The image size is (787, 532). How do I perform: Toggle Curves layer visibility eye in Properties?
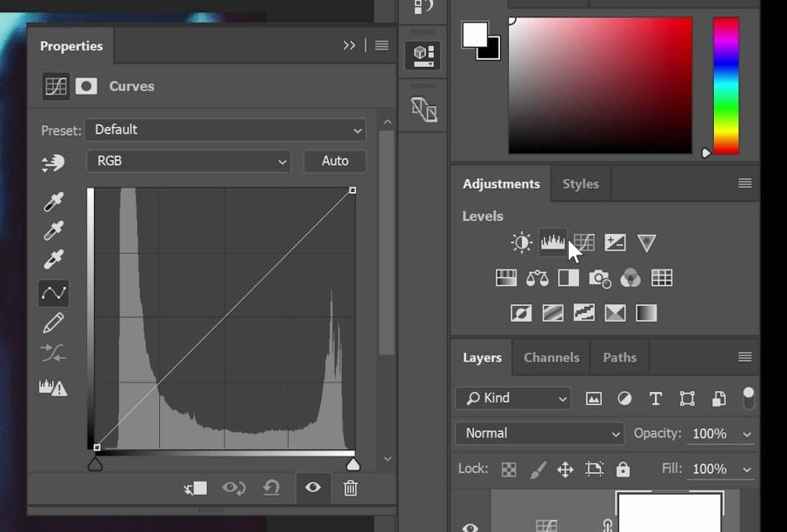[x=313, y=488]
